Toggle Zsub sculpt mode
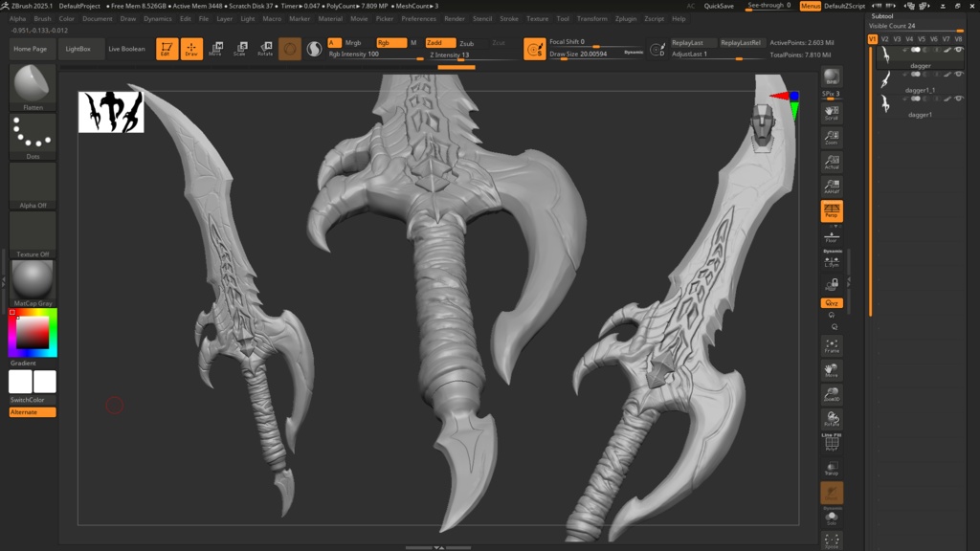Screen dimensions: 980x551 click(x=467, y=43)
